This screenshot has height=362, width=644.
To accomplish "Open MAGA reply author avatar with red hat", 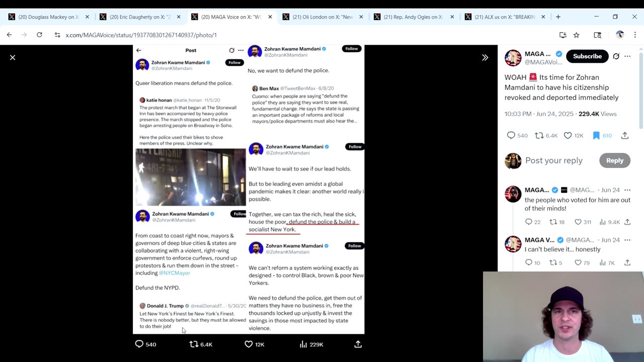I will (x=513, y=194).
